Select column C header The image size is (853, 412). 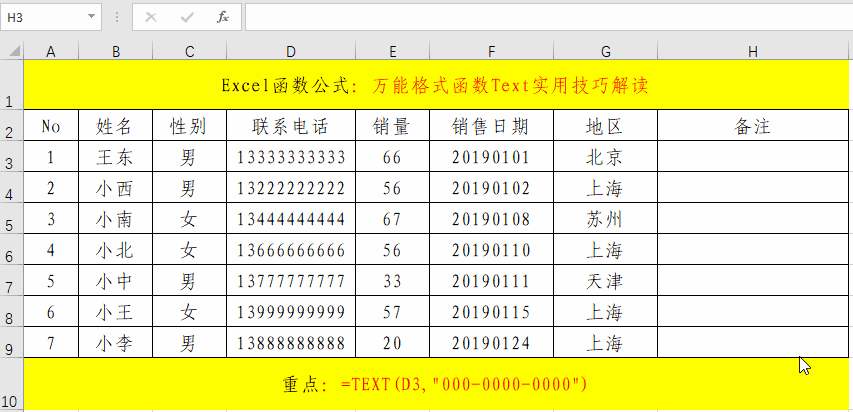(189, 51)
